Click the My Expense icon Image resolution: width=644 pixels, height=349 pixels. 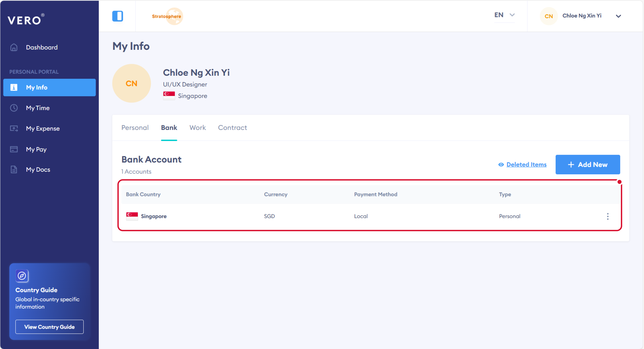tap(14, 128)
